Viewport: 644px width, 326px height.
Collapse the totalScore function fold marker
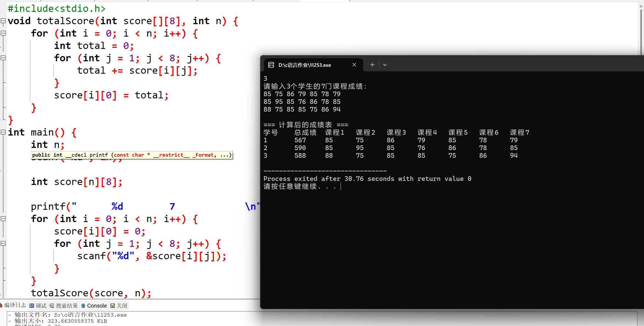tap(3, 21)
